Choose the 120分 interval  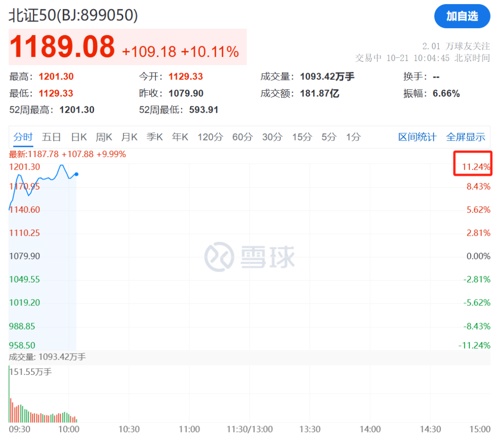(210, 137)
